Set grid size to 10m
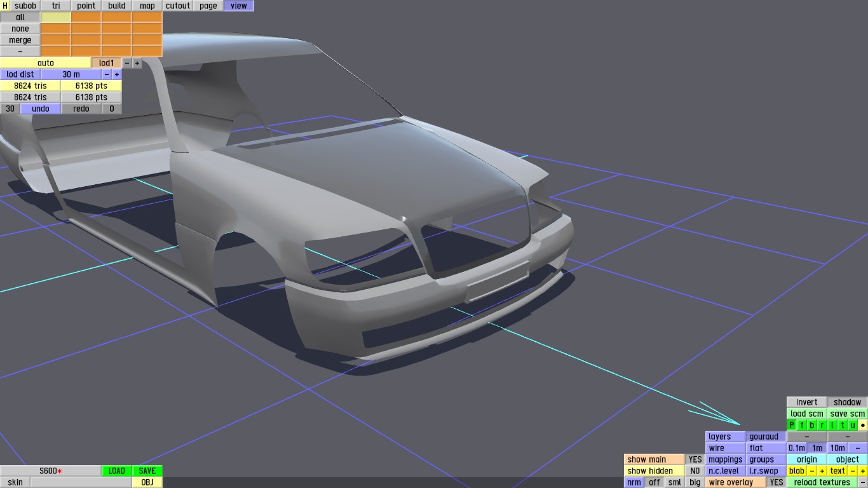This screenshot has width=868, height=488. pyautogui.click(x=837, y=448)
